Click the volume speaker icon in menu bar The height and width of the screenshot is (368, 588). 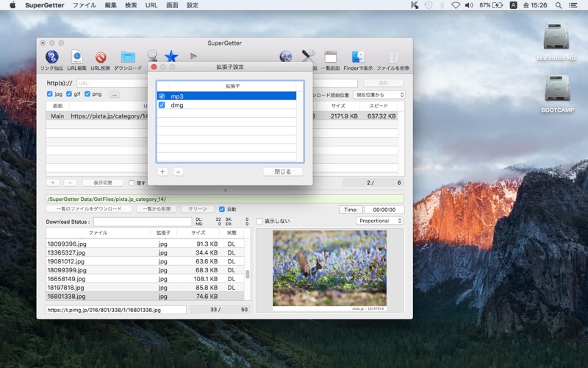click(x=469, y=5)
